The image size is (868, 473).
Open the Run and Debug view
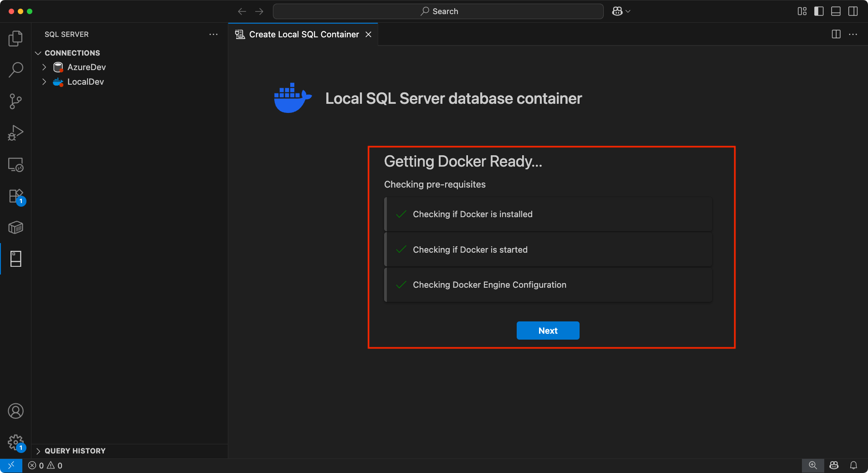[15, 132]
